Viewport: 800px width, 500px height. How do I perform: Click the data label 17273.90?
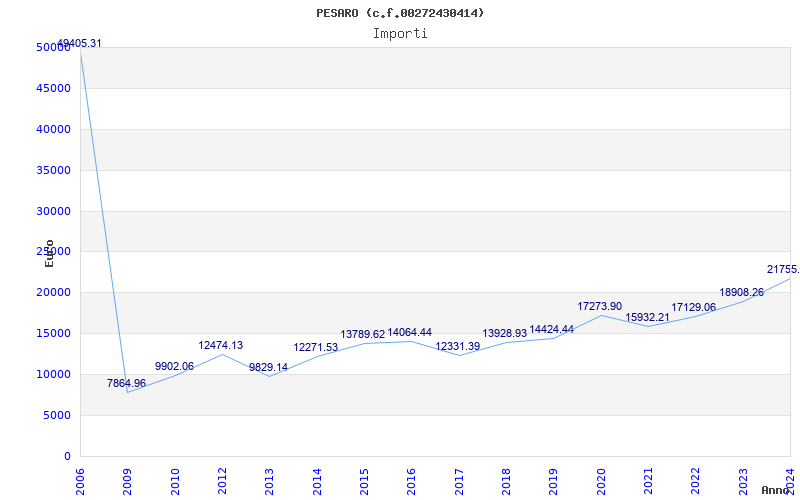599,307
